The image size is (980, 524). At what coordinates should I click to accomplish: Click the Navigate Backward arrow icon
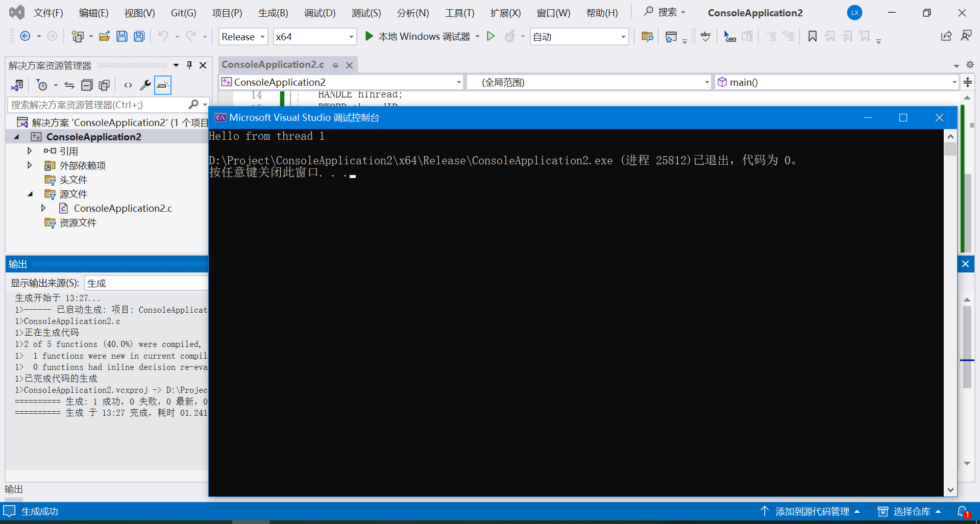pos(25,36)
